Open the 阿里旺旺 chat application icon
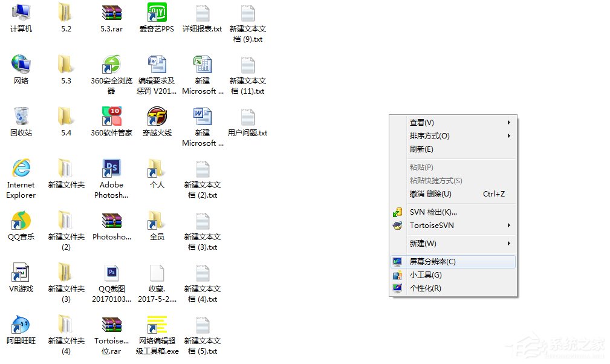This screenshot has width=610, height=364. tap(21, 327)
